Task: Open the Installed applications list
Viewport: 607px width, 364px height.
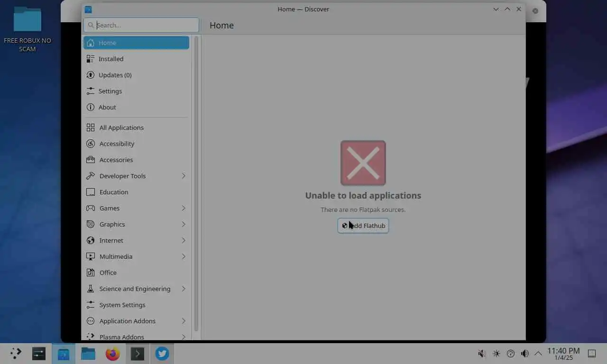Action: coord(137,59)
